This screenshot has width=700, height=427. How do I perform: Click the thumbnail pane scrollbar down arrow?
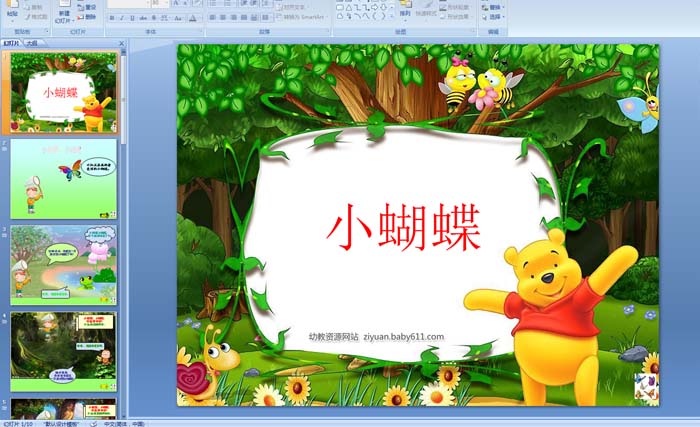124,415
